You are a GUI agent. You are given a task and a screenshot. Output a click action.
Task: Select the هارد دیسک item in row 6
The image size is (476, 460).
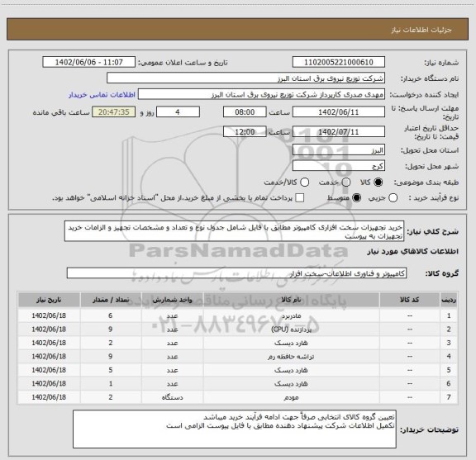point(291,383)
